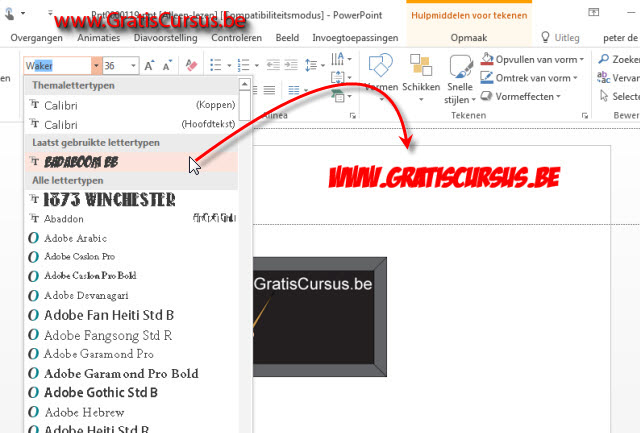
Task: Open ribbon display options icon
Action: point(593,12)
